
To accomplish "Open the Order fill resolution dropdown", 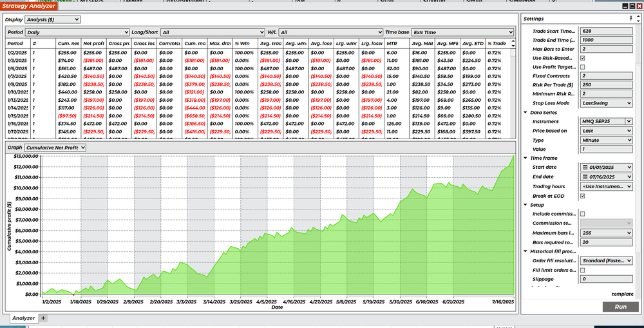I will (x=606, y=260).
